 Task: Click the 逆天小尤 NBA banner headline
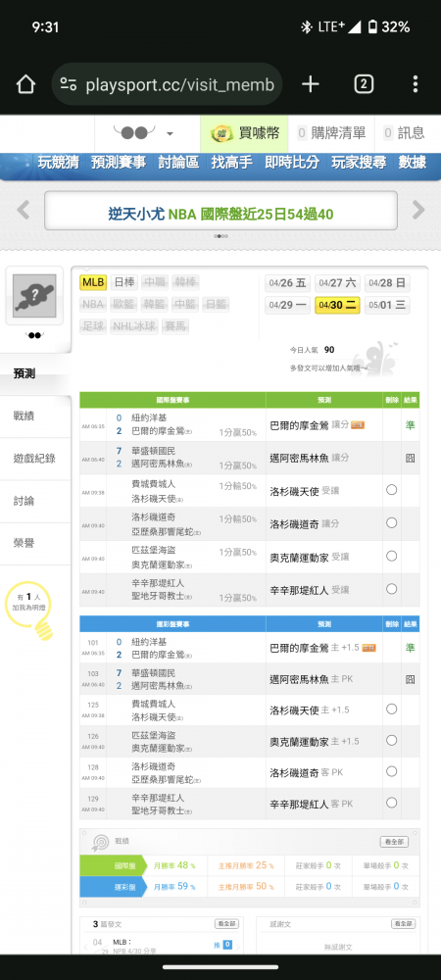220,215
